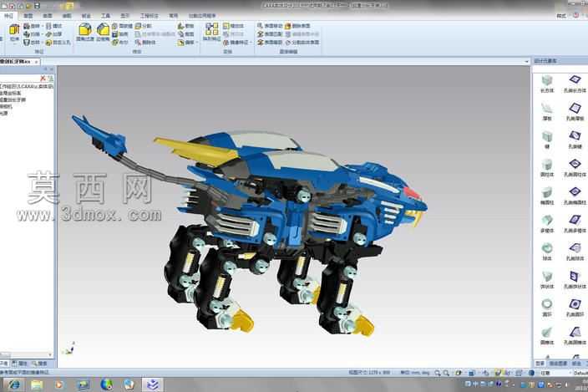Open Internet Explorer from the taskbar
Image resolution: width=588 pixels, height=392 pixels.
click(14, 384)
